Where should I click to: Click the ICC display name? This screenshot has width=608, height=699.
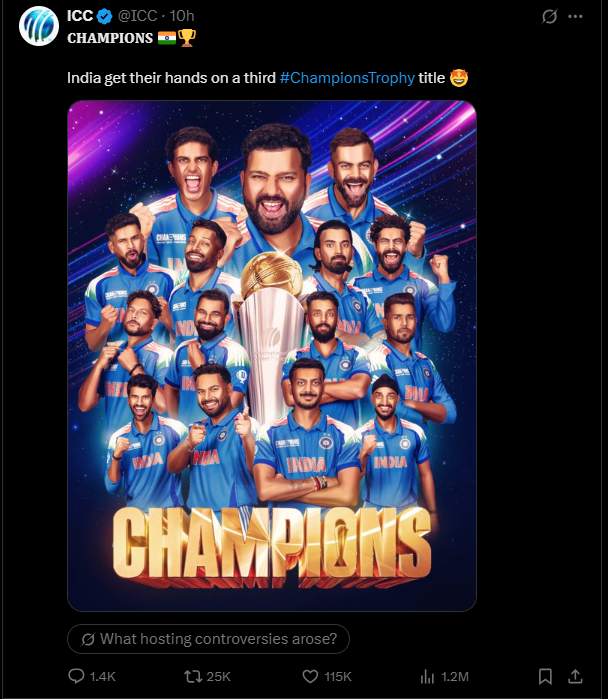pos(80,16)
